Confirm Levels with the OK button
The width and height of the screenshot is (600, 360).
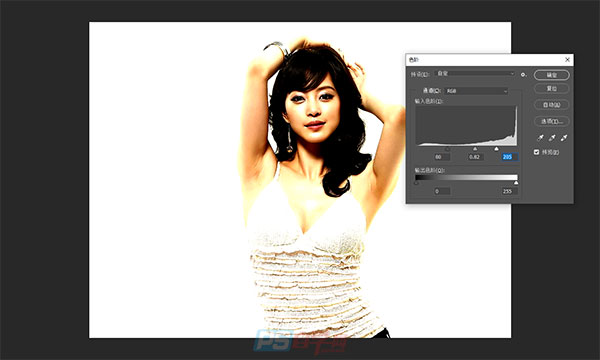coord(551,75)
